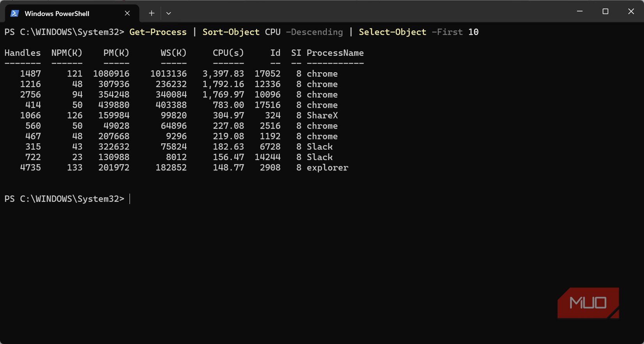
Task: Open a new tab with the plus button
Action: point(151,13)
